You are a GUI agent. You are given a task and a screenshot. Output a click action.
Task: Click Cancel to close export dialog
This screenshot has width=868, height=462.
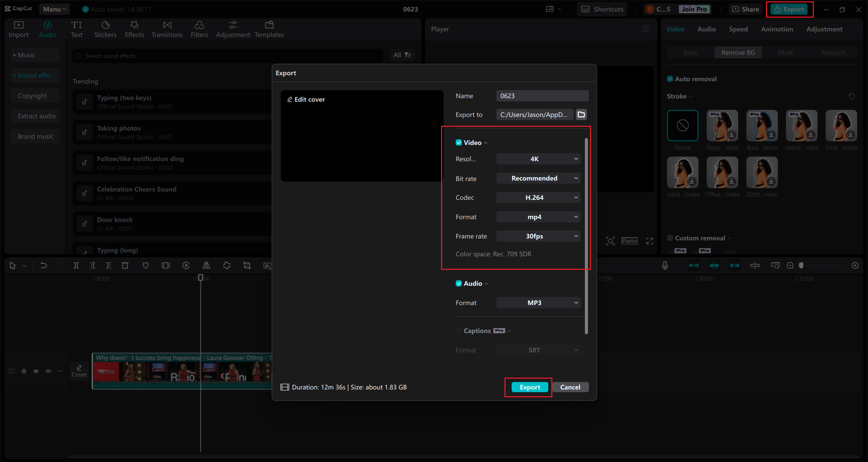point(570,387)
